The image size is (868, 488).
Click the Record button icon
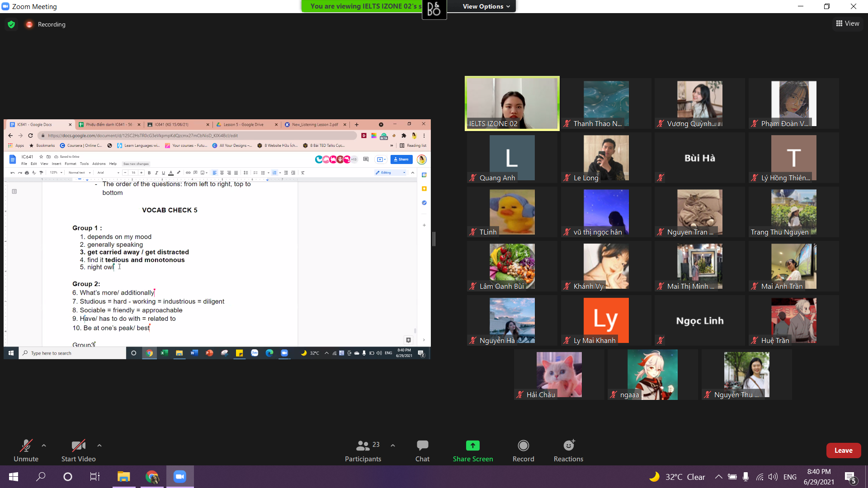(523, 446)
